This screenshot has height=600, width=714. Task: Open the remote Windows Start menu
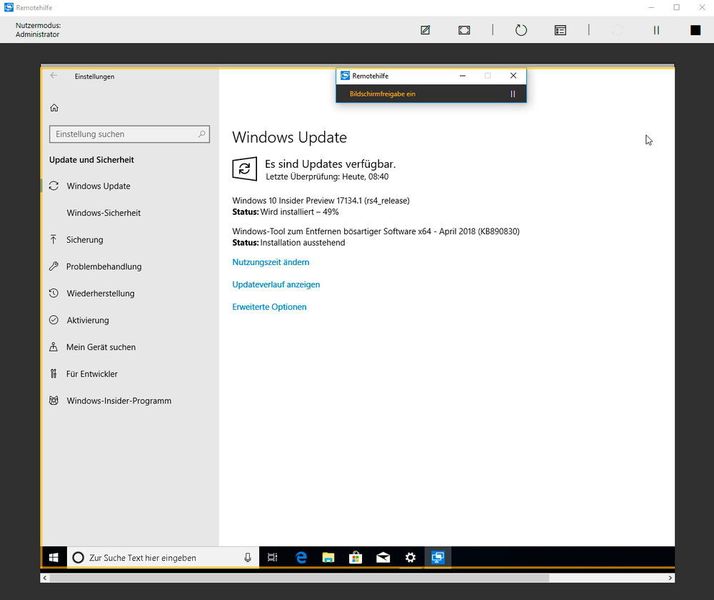click(54, 557)
